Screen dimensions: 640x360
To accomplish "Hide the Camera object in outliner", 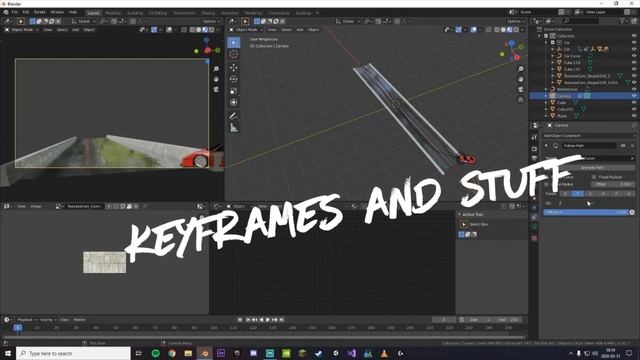I will tap(634, 96).
